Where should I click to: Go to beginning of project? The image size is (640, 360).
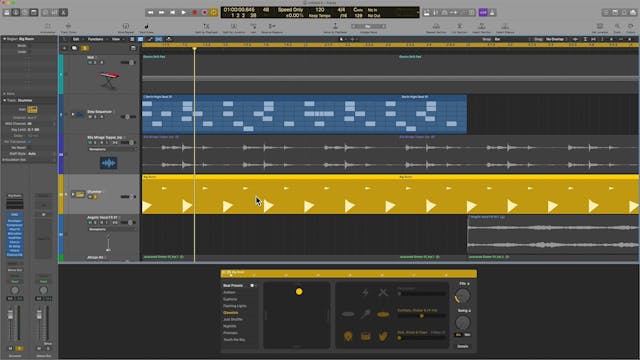point(173,13)
